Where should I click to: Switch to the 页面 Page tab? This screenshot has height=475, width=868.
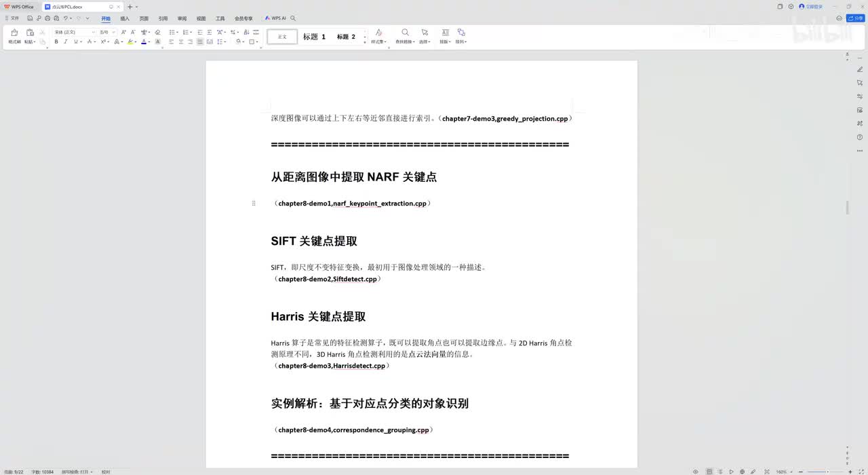pyautogui.click(x=144, y=18)
